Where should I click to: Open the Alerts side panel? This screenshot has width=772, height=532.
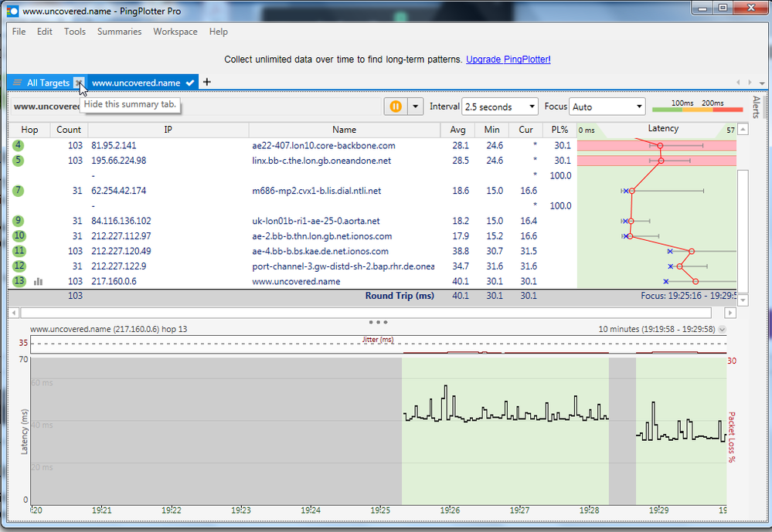(756, 107)
